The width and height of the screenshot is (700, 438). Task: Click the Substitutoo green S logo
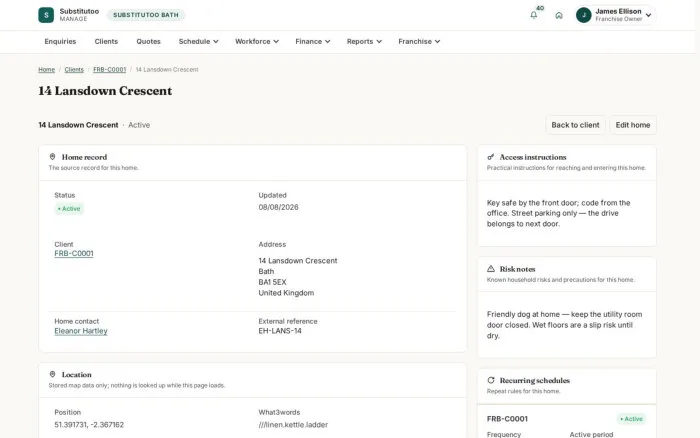pos(46,15)
